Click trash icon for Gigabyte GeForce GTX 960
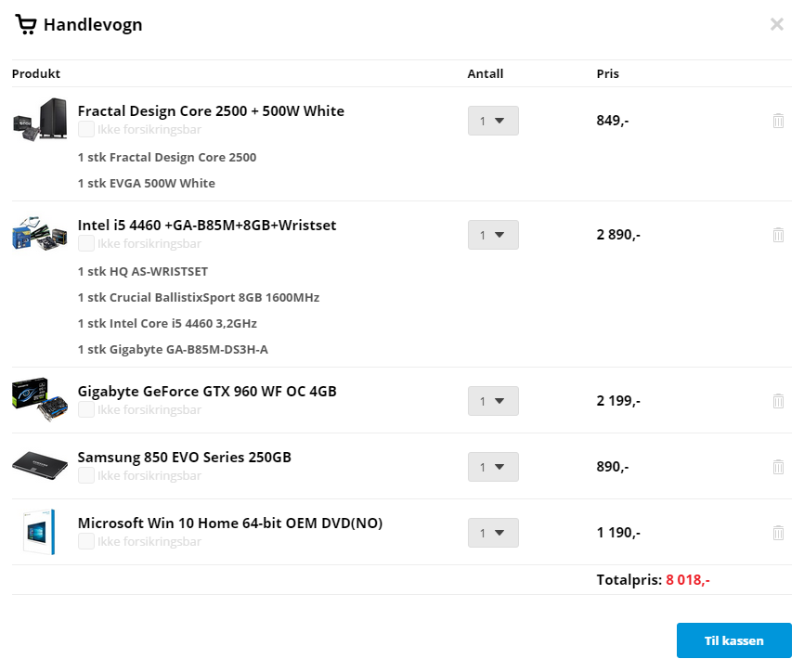Image resolution: width=804 pixels, height=672 pixels. pyautogui.click(x=778, y=401)
